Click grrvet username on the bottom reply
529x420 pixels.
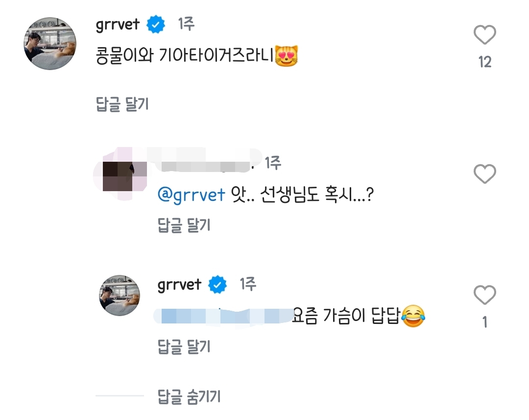pyautogui.click(x=180, y=285)
